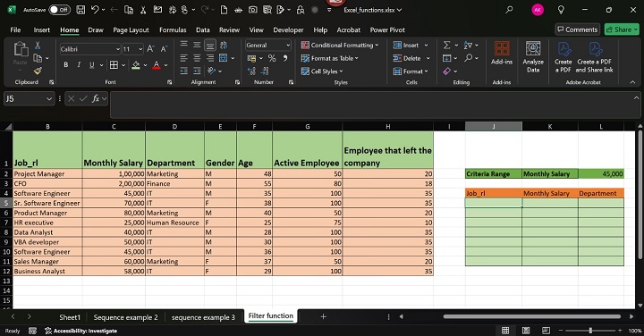Image resolution: width=644 pixels, height=336 pixels.
Task: Switch to Page Break Preview view
Action: click(546, 331)
